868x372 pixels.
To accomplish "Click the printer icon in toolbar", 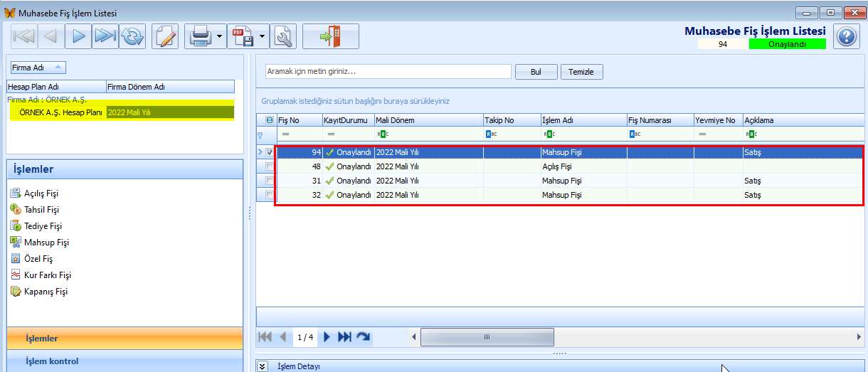I will tap(200, 36).
